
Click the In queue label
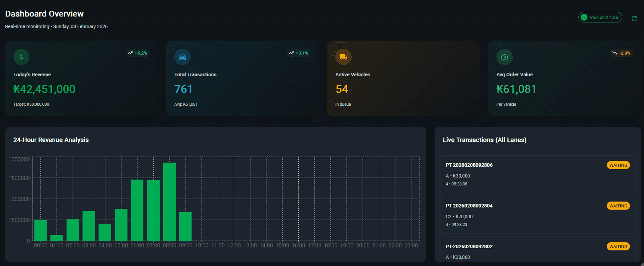[x=343, y=104]
